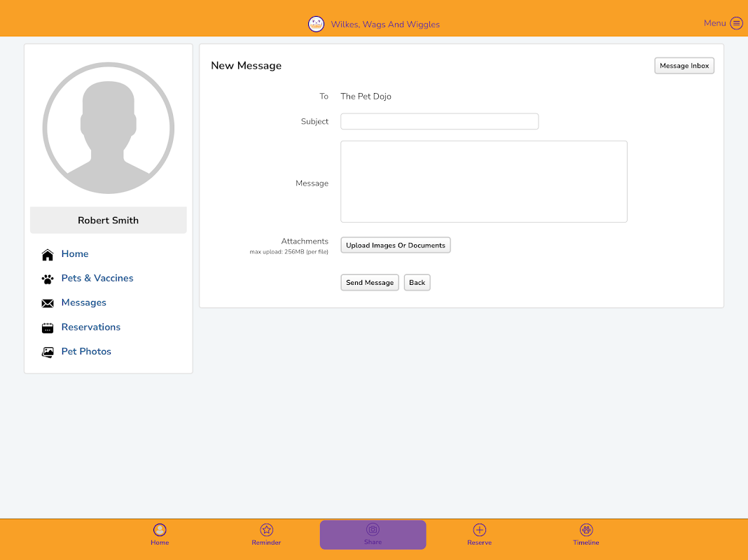Click the house icon beside Home in sidebar
This screenshot has height=560, width=748.
click(48, 255)
